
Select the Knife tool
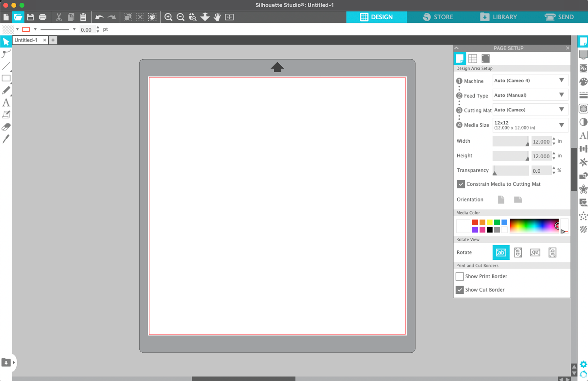[x=6, y=139]
